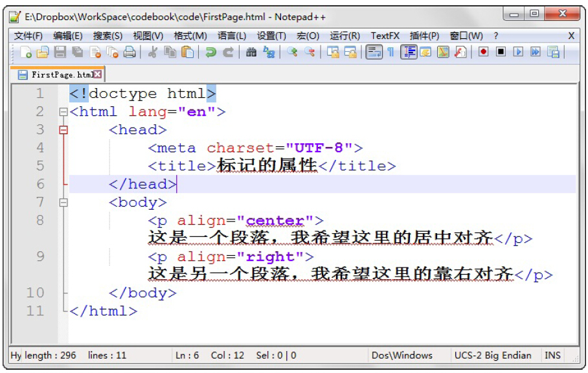Print the document using the printer icon
Image resolution: width=588 pixels, height=373 pixels.
click(x=130, y=52)
